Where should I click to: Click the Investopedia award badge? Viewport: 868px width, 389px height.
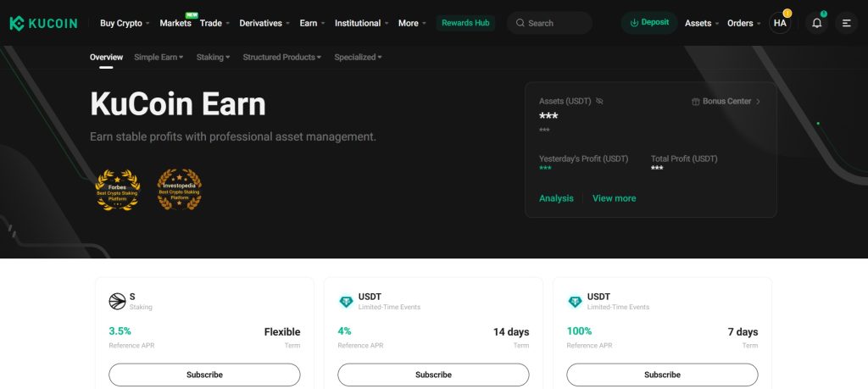tap(180, 190)
